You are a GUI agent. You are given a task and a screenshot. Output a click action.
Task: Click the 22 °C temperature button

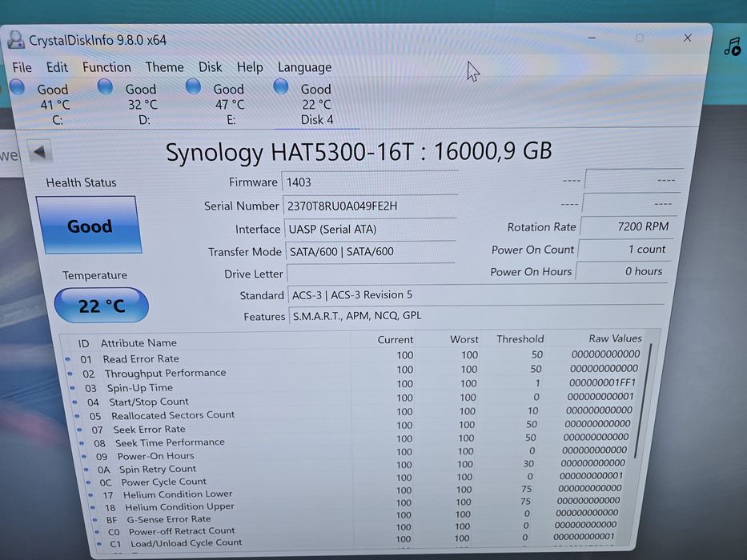[x=102, y=306]
